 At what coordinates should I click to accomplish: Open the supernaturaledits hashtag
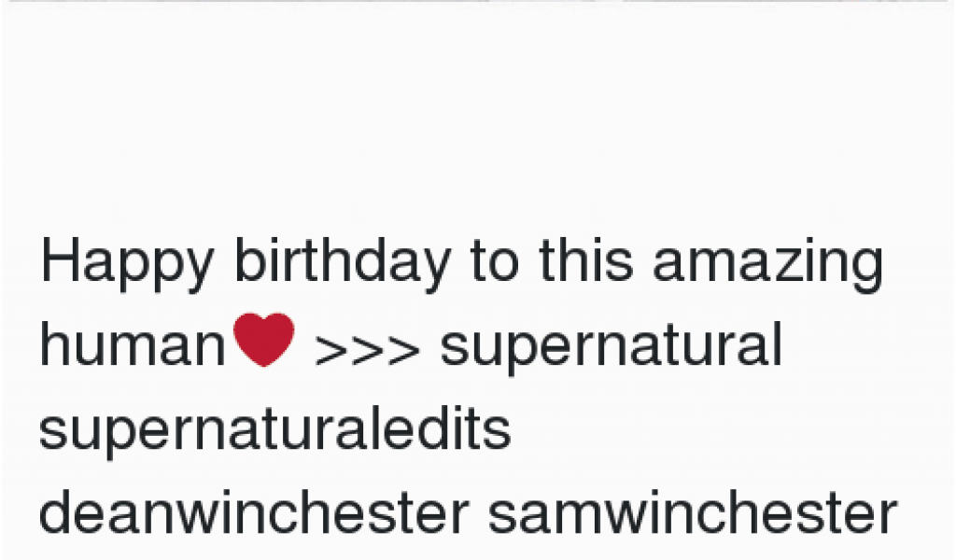tap(275, 430)
